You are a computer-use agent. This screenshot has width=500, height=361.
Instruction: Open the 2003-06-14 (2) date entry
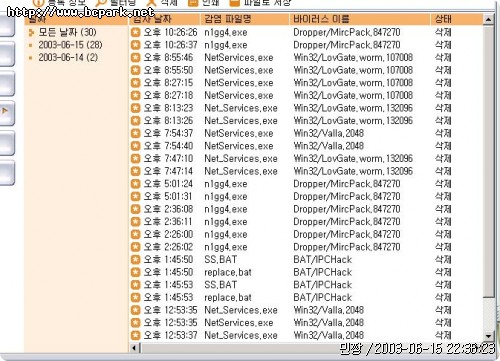[x=68, y=58]
